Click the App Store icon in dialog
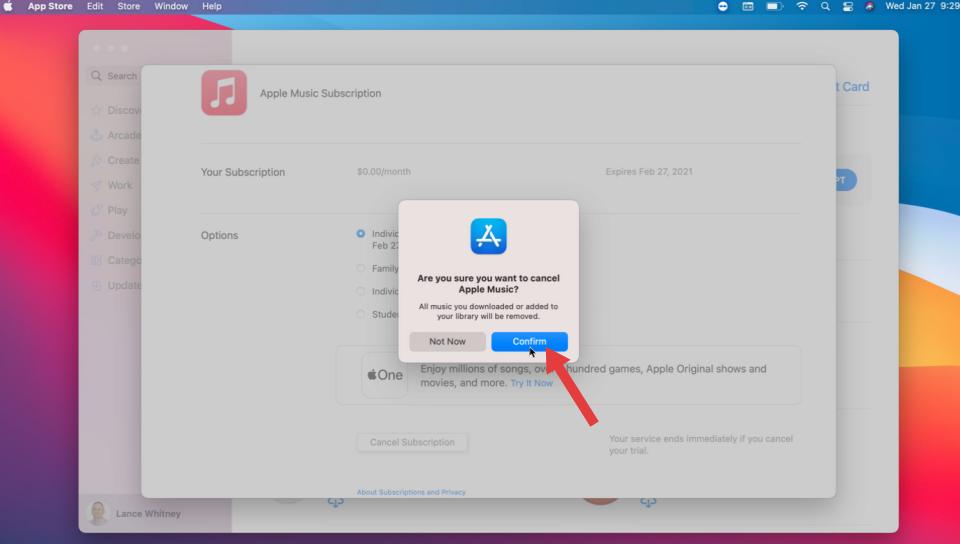The image size is (960, 544). 489,236
